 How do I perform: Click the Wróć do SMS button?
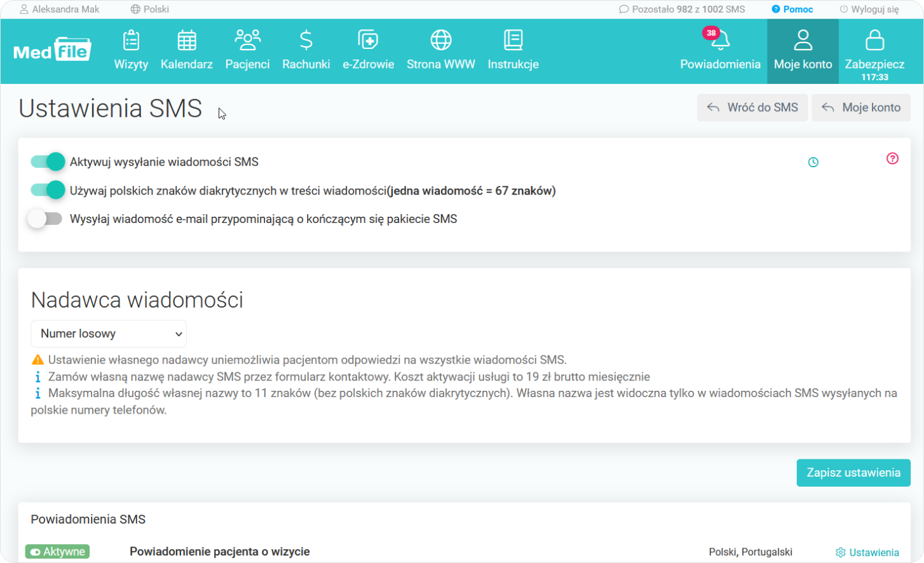(x=752, y=108)
